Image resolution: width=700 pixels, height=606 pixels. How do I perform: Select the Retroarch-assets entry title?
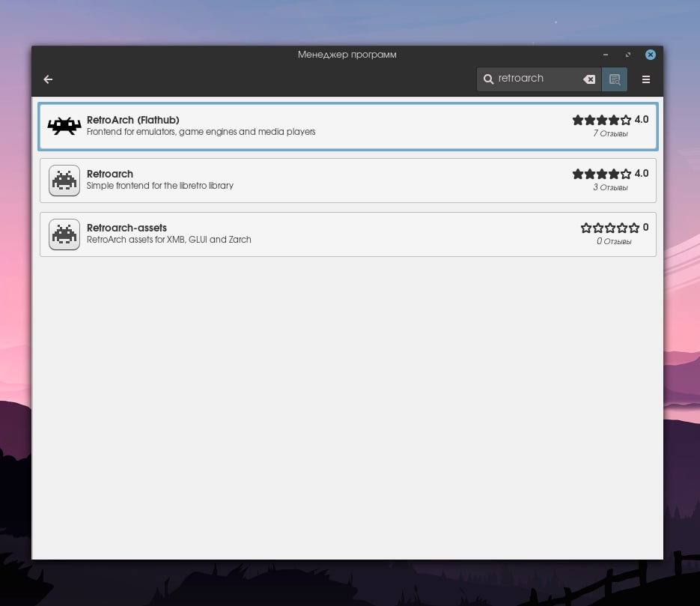(127, 228)
